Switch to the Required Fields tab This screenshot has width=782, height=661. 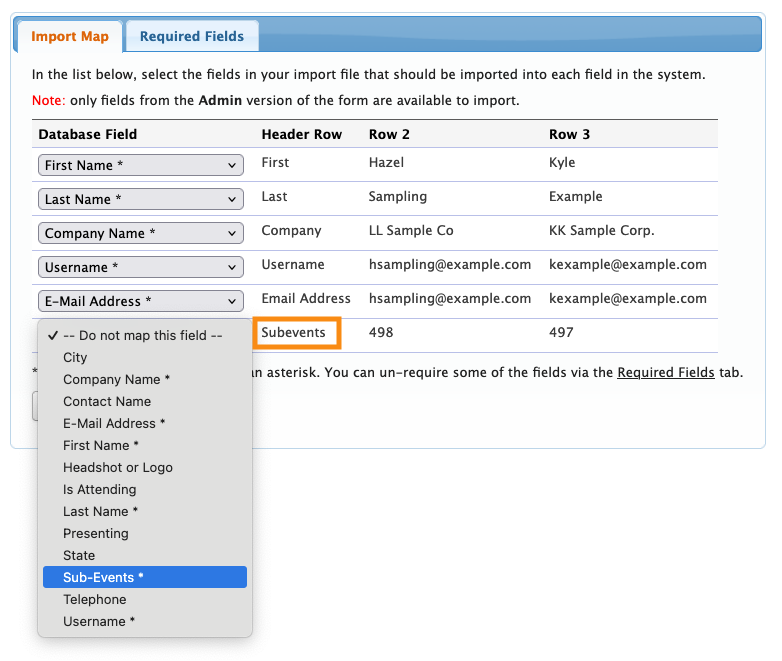point(191,37)
